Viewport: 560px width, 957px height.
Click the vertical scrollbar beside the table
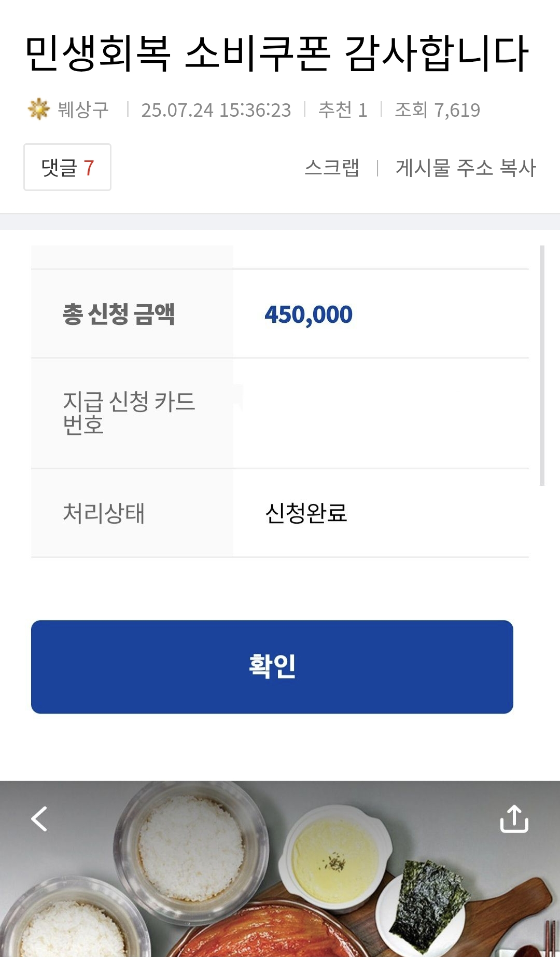pyautogui.click(x=542, y=365)
